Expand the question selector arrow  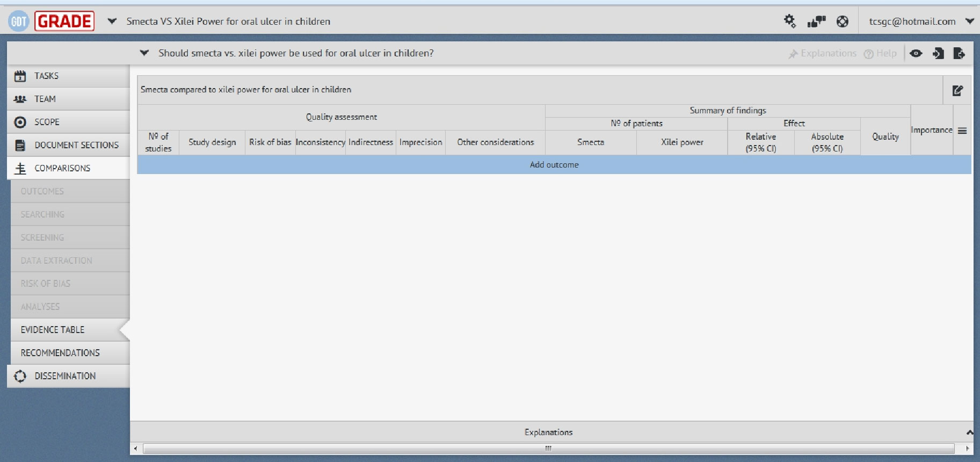[144, 53]
